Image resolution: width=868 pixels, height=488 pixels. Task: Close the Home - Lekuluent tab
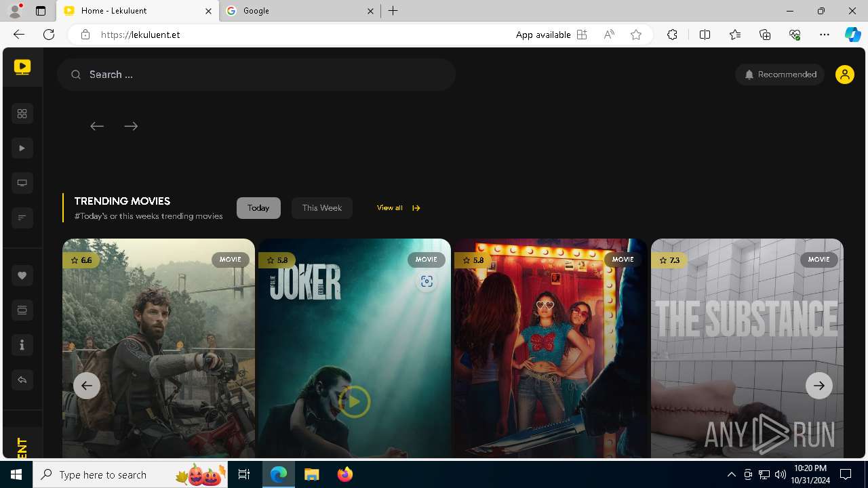209,11
